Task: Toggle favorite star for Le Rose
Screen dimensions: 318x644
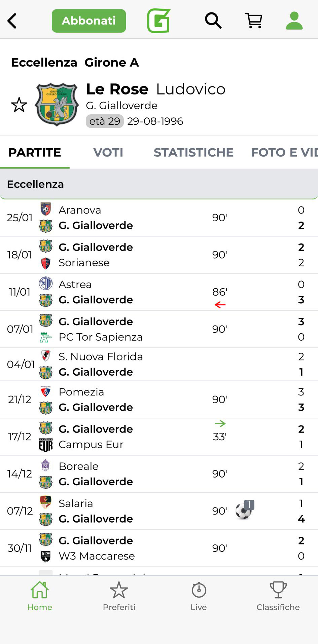Action: (19, 105)
